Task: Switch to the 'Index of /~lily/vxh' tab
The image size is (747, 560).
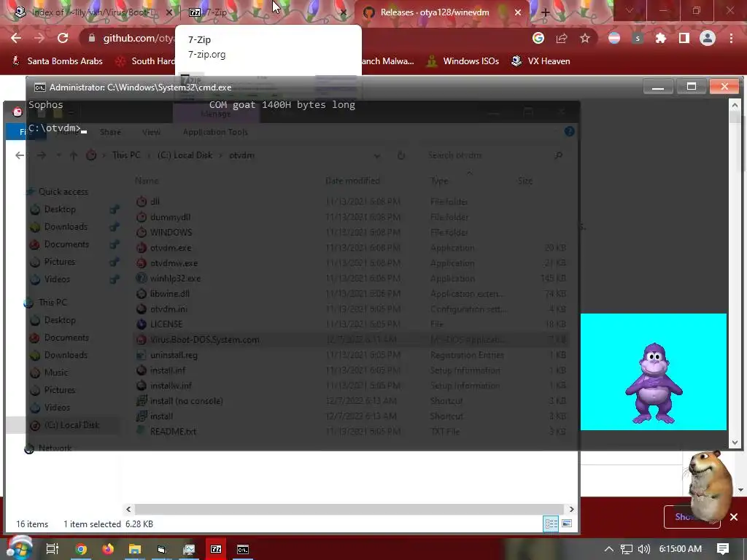Action: tap(93, 12)
